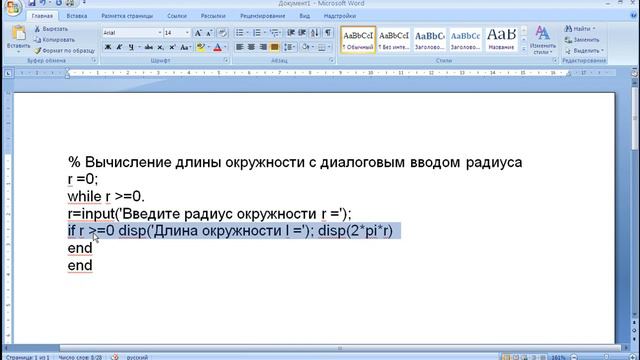
Task: Click the Undo icon in Quick Access
Action: [42, 3]
